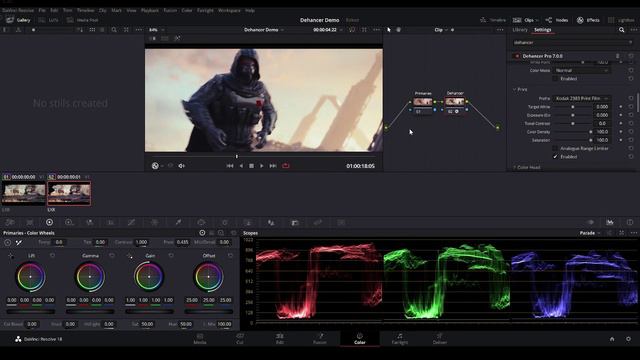Open the Gallery panel
The height and width of the screenshot is (360, 640).
[x=18, y=20]
